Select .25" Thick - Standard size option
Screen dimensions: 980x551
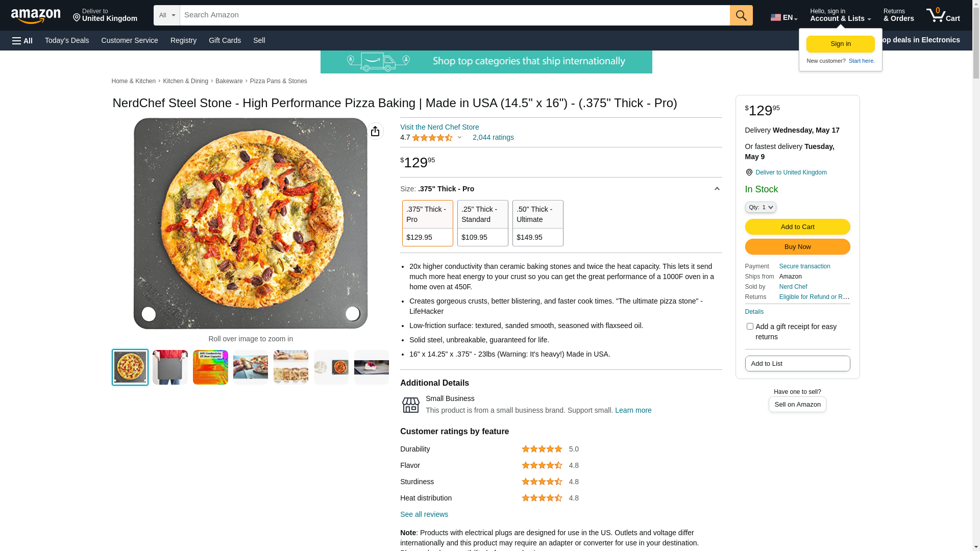[x=482, y=223]
